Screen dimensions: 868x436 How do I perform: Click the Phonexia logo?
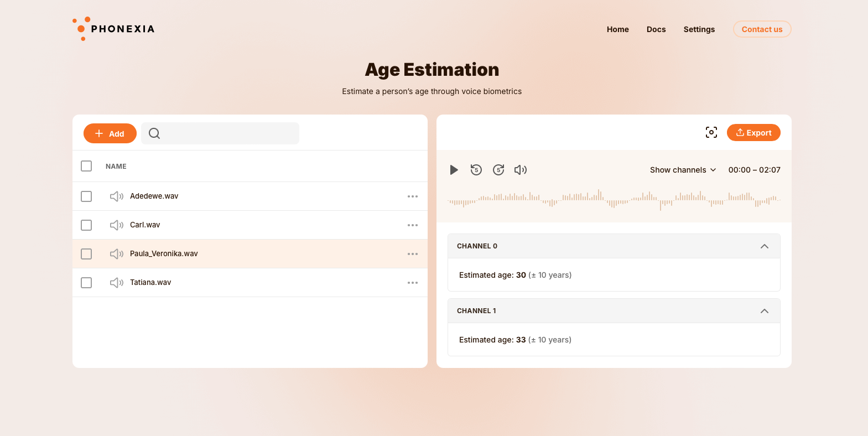pos(113,29)
